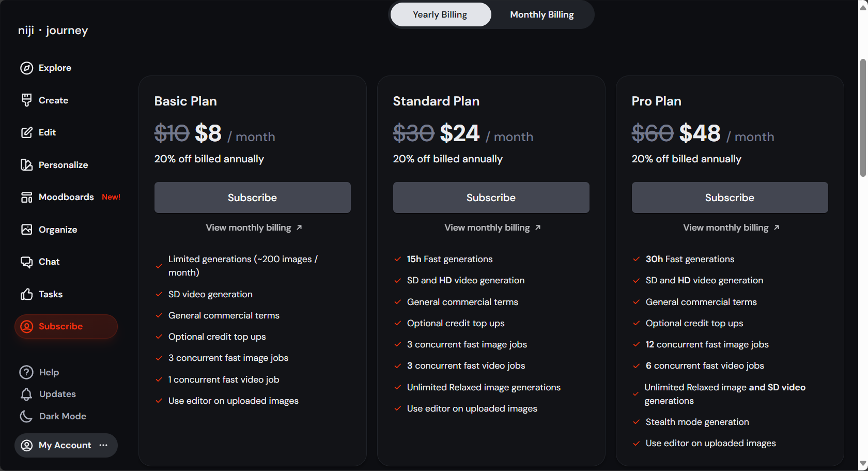Open the Personalize icon in sidebar
The image size is (868, 471).
(x=26, y=165)
